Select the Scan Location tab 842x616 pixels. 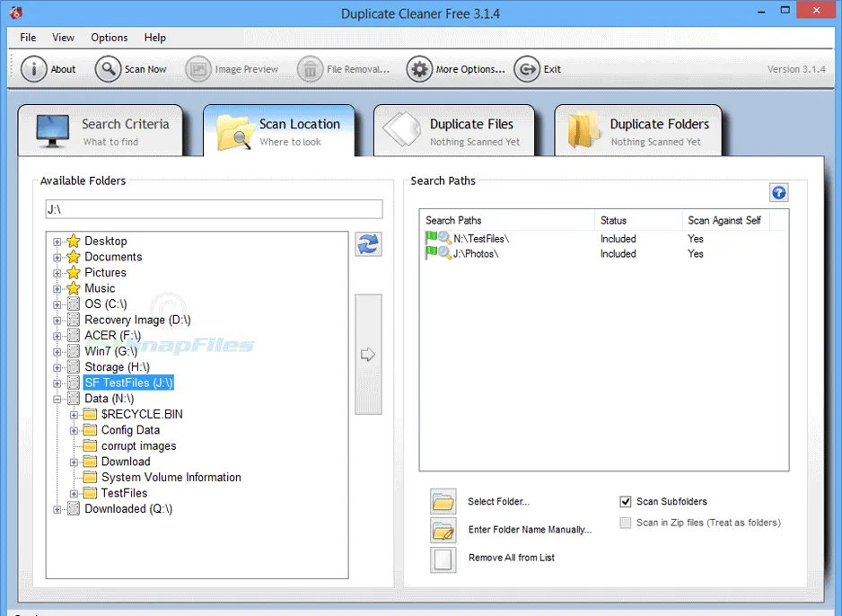278,131
